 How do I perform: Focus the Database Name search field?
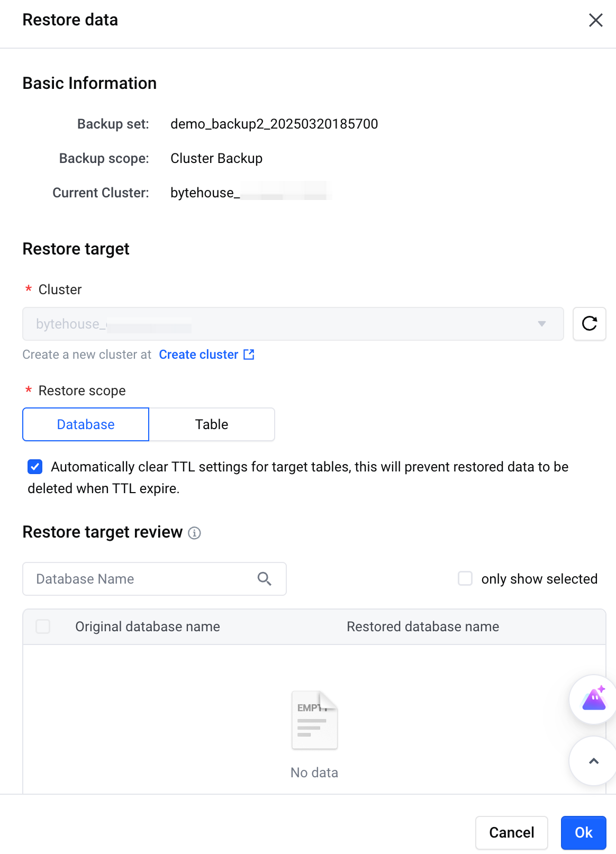click(154, 579)
